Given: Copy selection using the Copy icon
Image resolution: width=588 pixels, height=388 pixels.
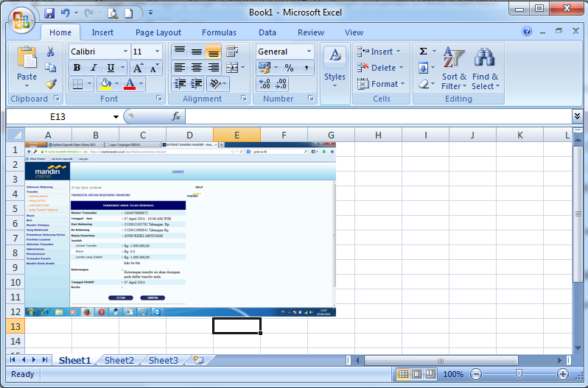Looking at the screenshot, I should tap(51, 68).
